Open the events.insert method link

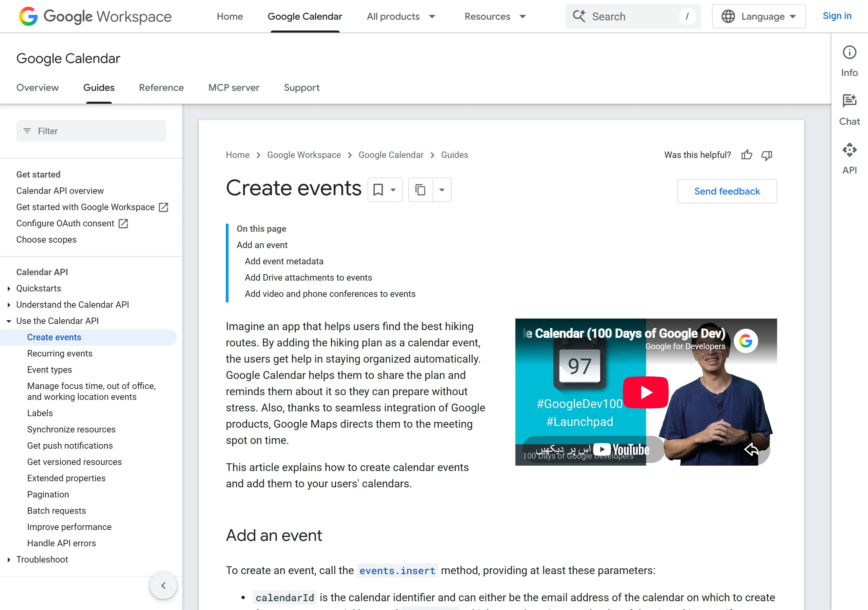[x=397, y=570]
